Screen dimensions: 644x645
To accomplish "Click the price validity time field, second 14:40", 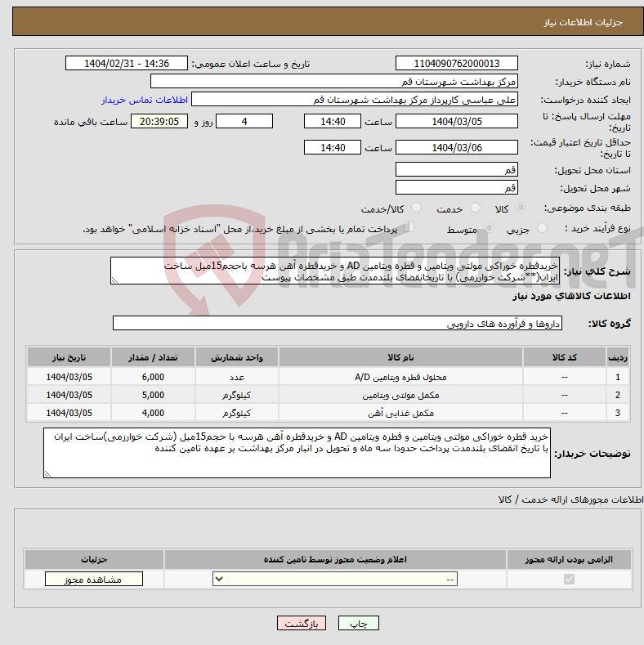I will click(x=333, y=147).
